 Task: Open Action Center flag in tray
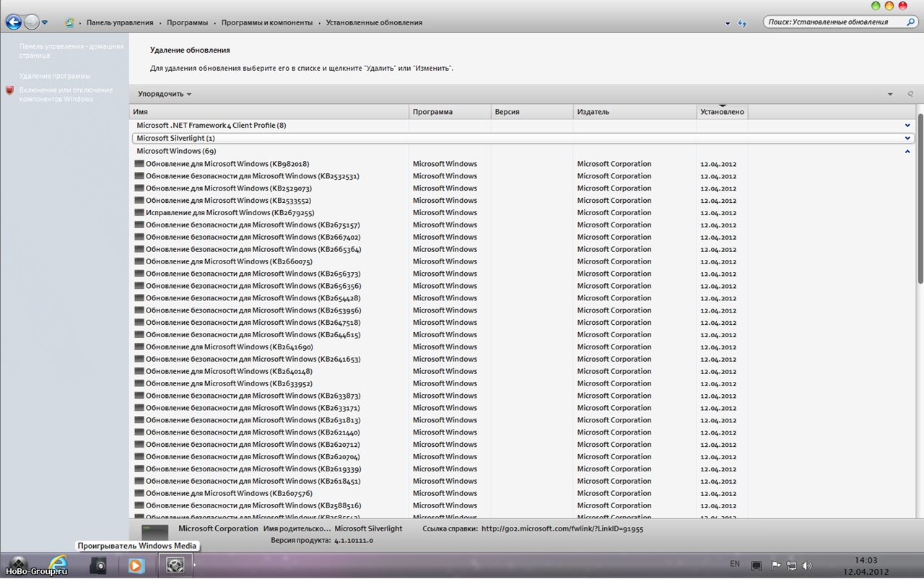pos(776,566)
